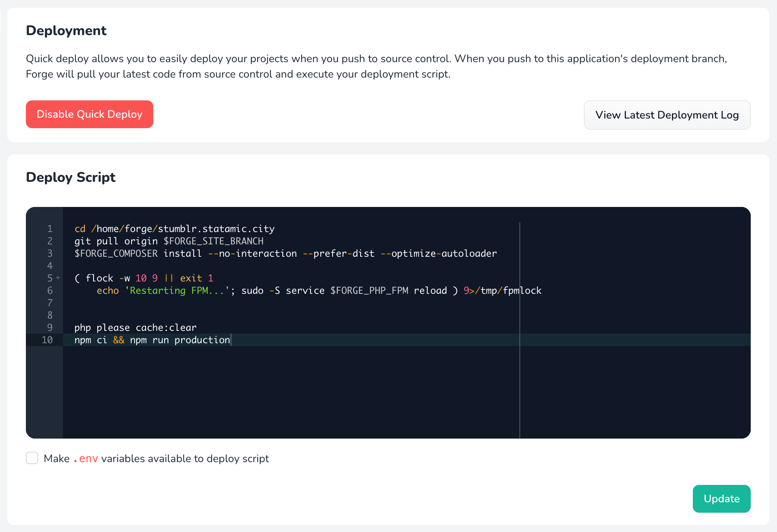Select the php please cache:clear line
Screen dimensions: 777x532
point(136,327)
